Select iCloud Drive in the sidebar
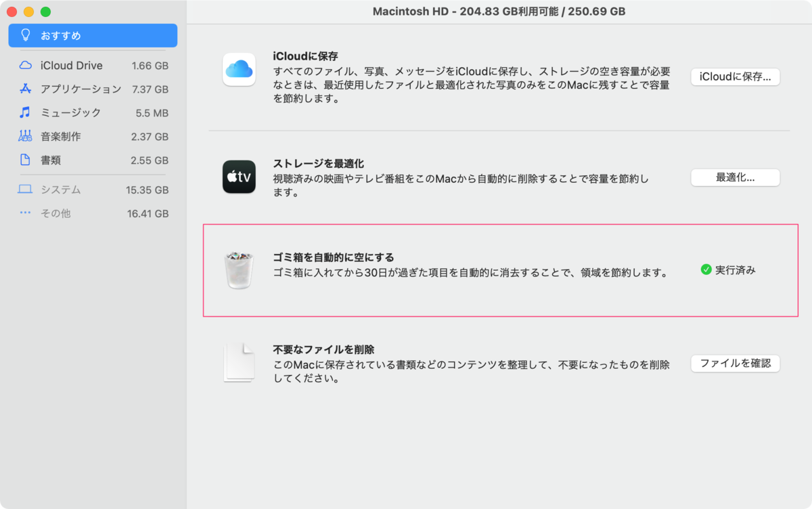Viewport: 812px width, 509px height. (93, 66)
